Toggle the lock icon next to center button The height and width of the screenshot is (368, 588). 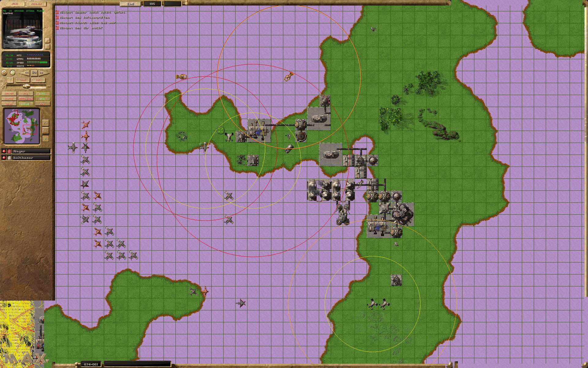(13, 73)
